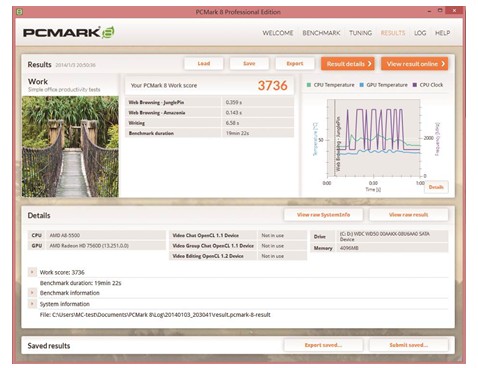Open the WELCOME tab
The width and height of the screenshot is (478, 368).
click(x=278, y=33)
